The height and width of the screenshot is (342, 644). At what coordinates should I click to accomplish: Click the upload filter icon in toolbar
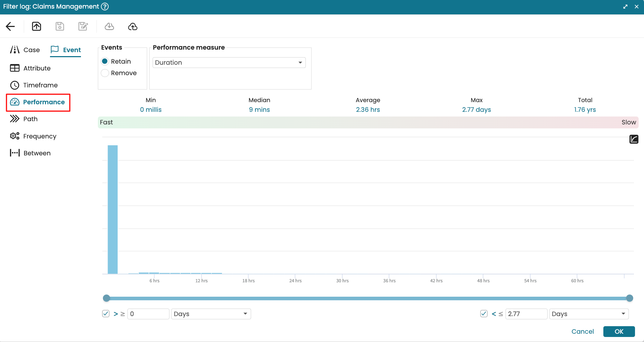coord(36,26)
